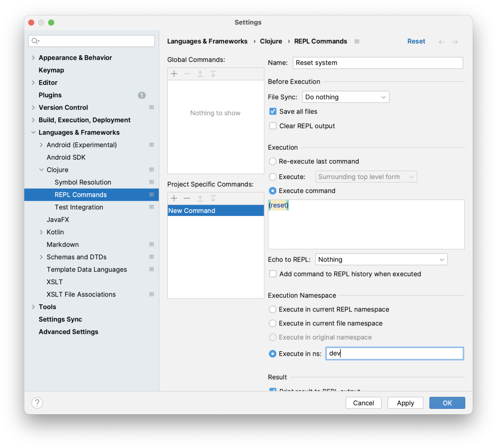Select the Execute: radio button
The height and width of the screenshot is (448, 497).
point(272,177)
